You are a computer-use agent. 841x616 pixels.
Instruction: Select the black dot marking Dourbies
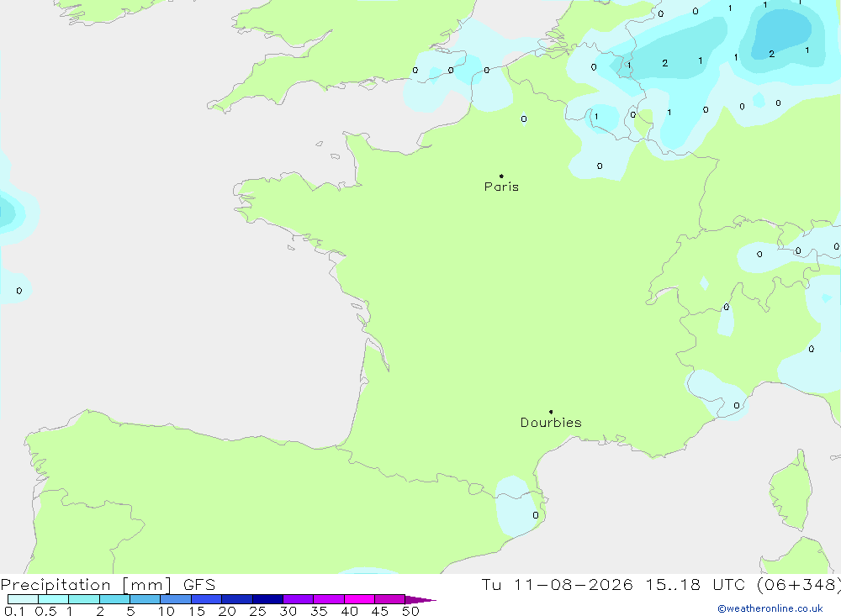coord(551,412)
